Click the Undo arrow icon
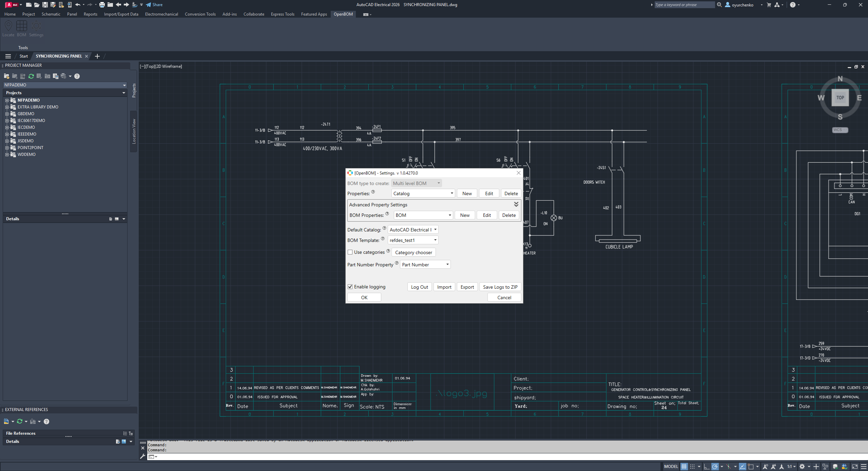This screenshot has width=868, height=471. coord(78,5)
